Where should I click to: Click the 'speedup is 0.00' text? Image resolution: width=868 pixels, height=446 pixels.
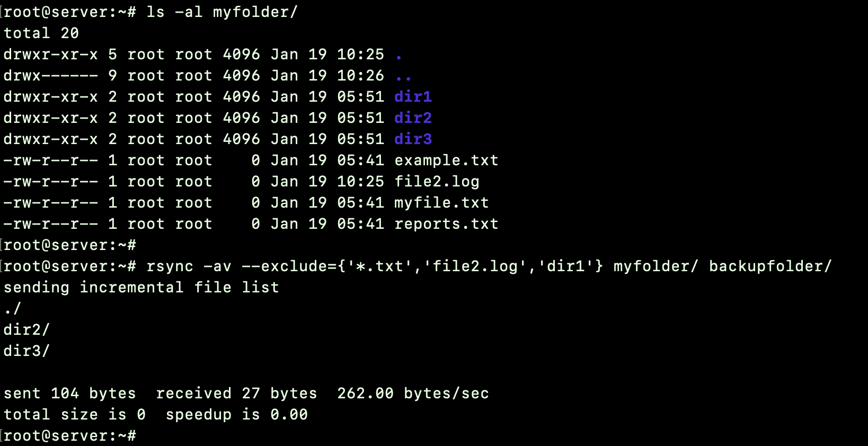[236, 415]
